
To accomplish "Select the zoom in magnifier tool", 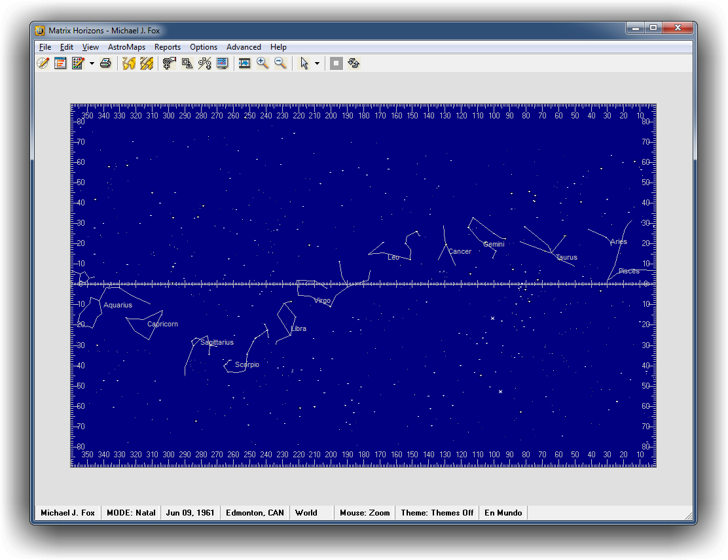I will [263, 63].
